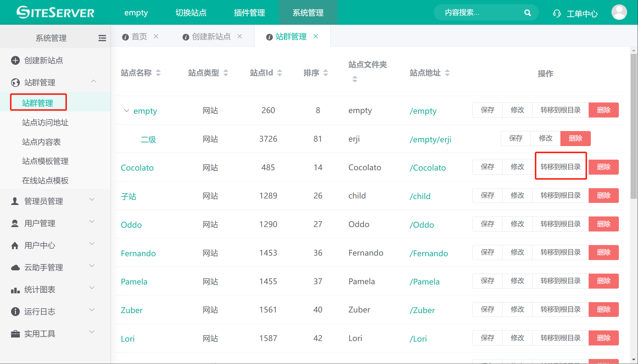Click the headset 工单中心 icon

557,14
